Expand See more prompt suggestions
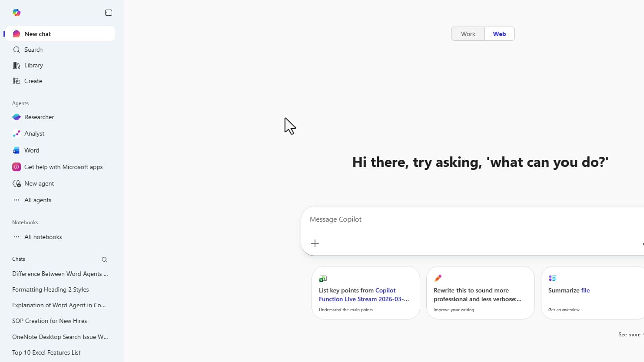This screenshot has height=362, width=644. tap(629, 335)
